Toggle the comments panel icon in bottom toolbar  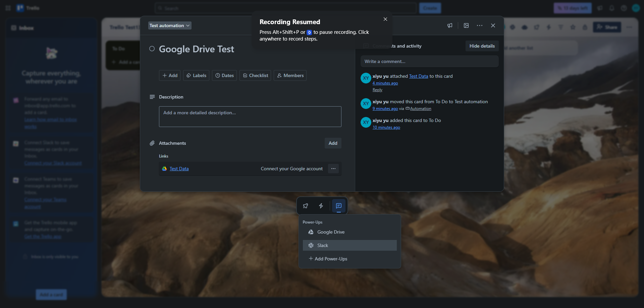[339, 206]
